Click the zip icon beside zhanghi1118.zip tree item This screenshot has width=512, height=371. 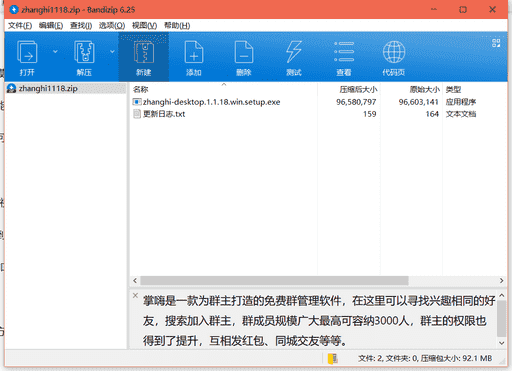[x=12, y=88]
